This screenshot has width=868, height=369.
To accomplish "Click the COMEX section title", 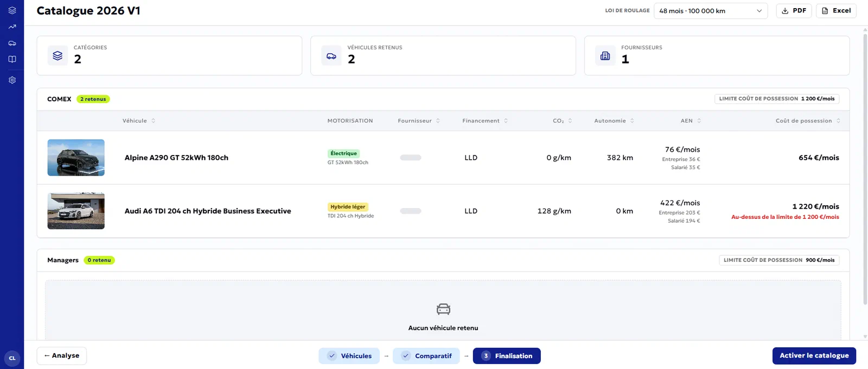I will 59,99.
